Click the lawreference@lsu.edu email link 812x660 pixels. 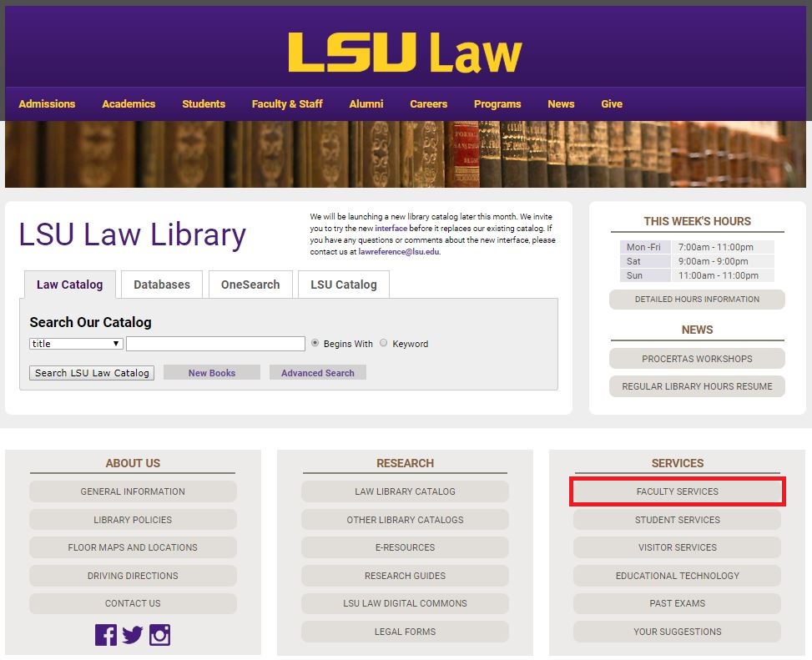pyautogui.click(x=399, y=252)
